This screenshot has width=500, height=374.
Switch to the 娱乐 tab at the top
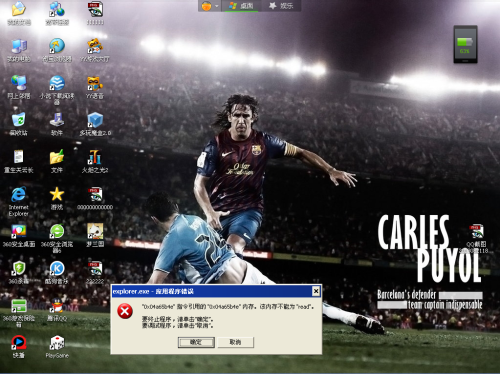pos(281,6)
